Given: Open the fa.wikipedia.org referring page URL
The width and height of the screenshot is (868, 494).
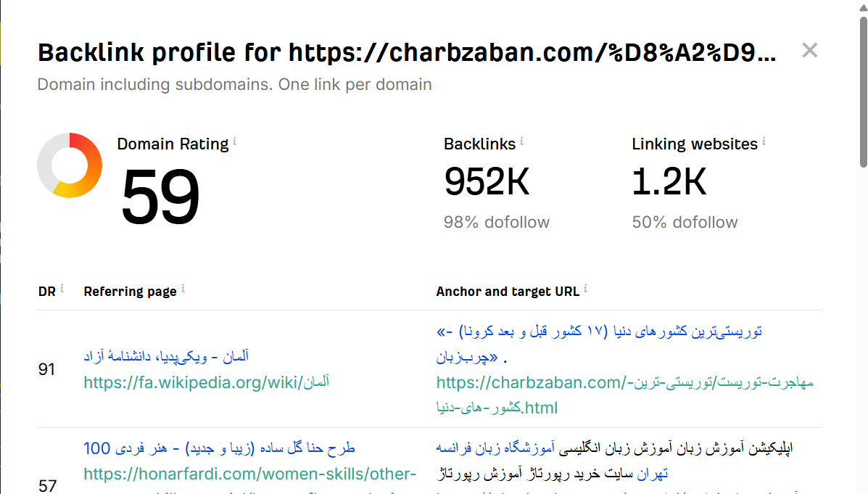Looking at the screenshot, I should click(x=206, y=382).
